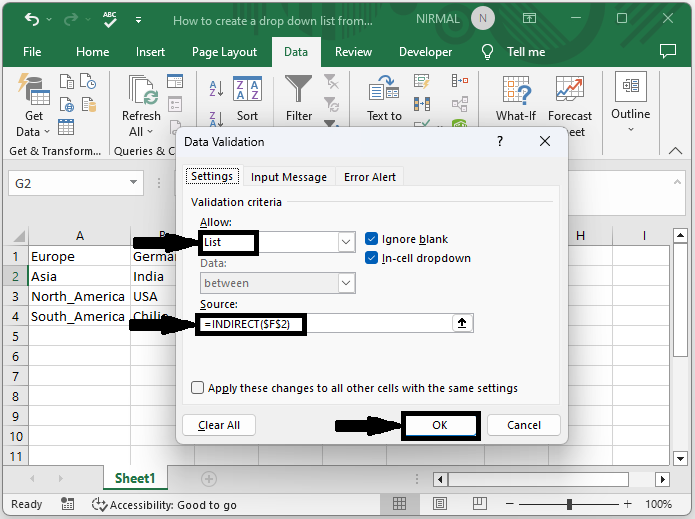Click the Source range selector arrow button

coord(462,323)
